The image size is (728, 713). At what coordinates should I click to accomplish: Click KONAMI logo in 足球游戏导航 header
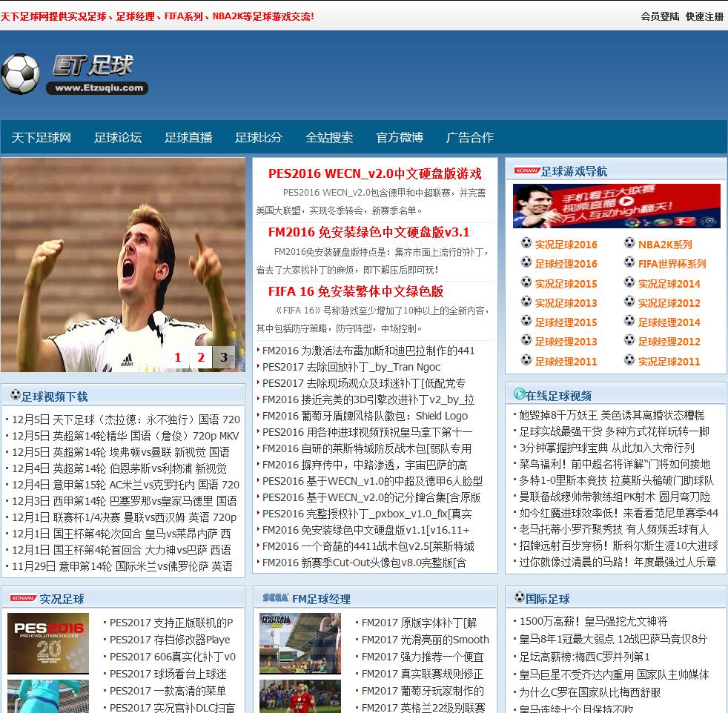pyautogui.click(x=527, y=170)
